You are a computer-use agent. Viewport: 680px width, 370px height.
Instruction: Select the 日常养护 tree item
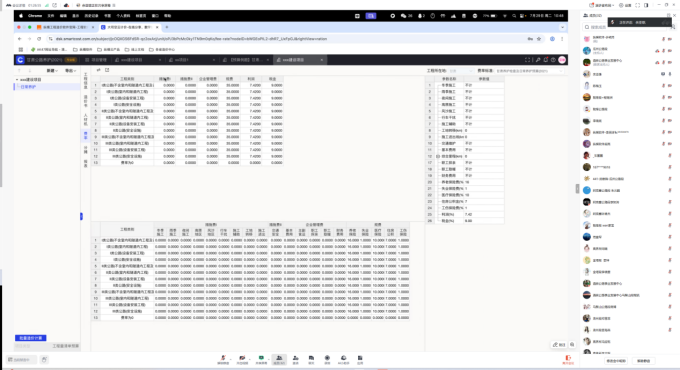click(29, 87)
